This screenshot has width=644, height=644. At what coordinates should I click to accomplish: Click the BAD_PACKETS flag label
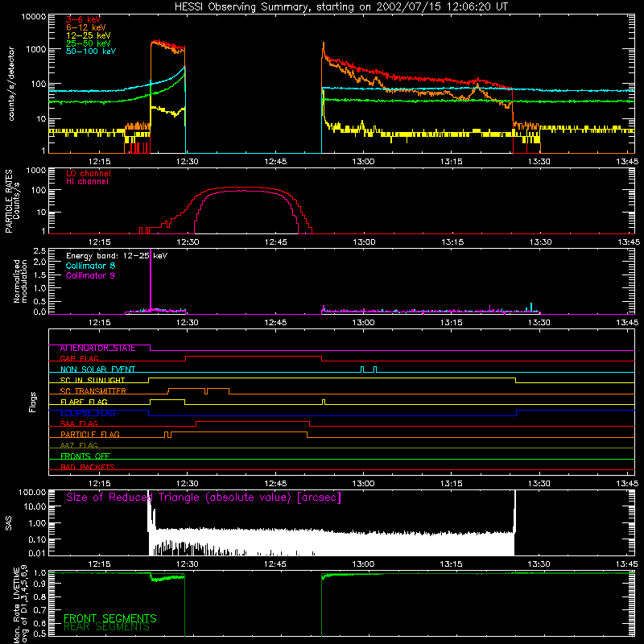click(88, 467)
